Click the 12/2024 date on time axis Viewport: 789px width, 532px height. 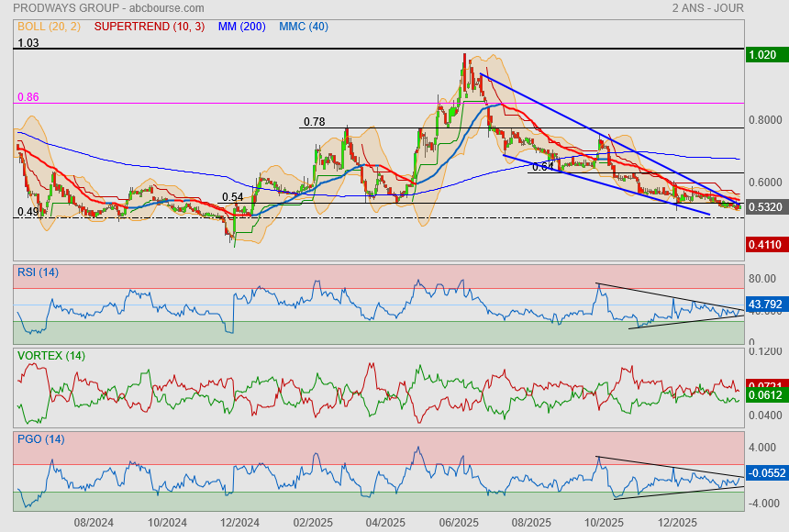point(239,523)
